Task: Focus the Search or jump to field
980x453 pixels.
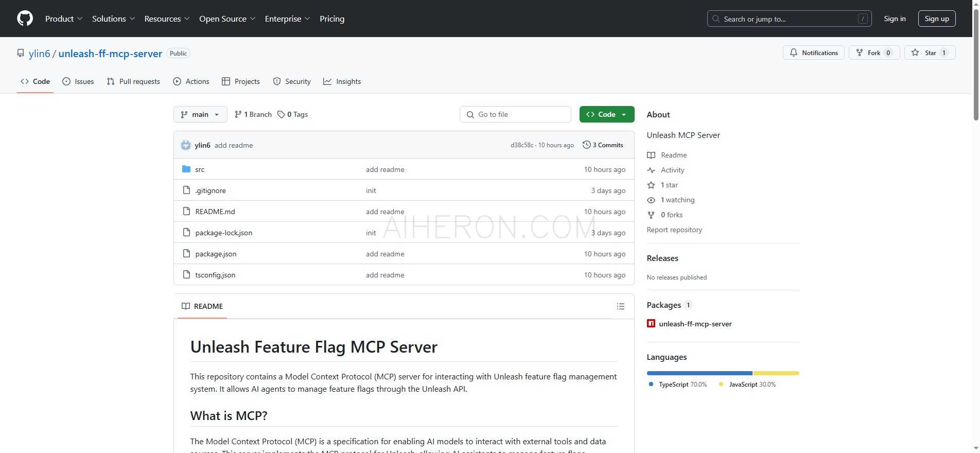Action: [x=790, y=19]
